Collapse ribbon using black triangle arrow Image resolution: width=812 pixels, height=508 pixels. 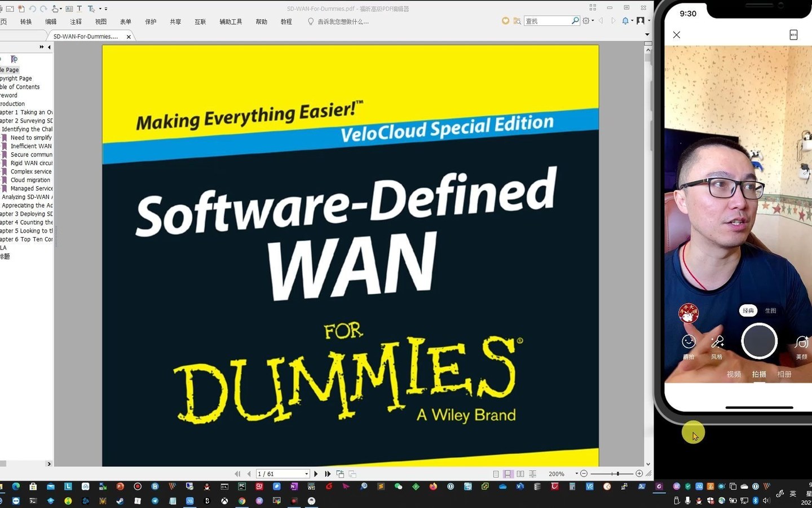click(x=647, y=35)
